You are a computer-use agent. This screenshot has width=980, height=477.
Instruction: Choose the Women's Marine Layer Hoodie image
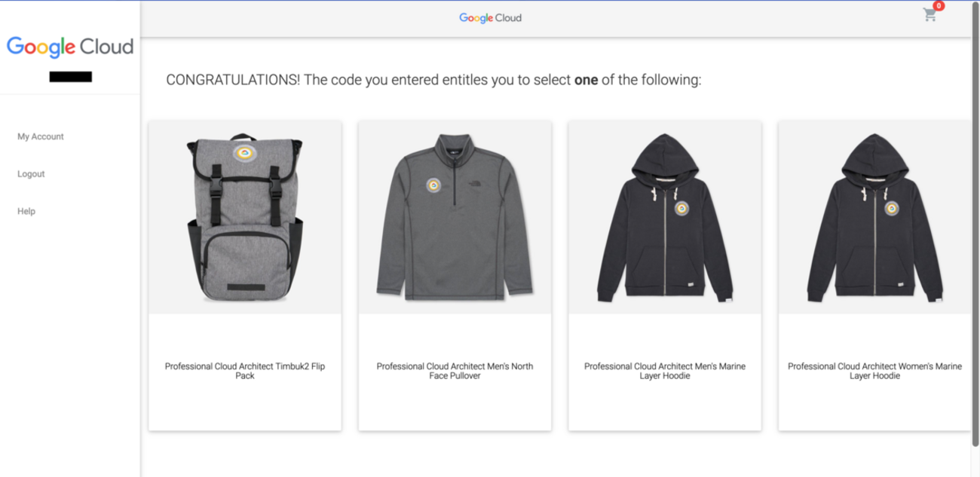coord(874,219)
